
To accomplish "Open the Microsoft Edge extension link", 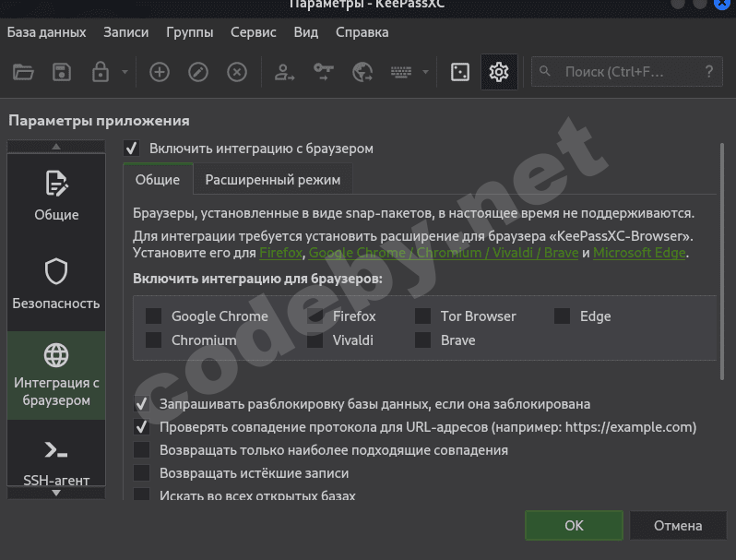I will 639,253.
